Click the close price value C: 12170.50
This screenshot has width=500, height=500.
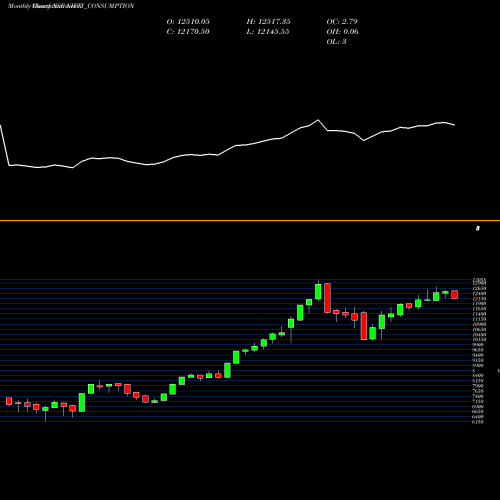pyautogui.click(x=188, y=32)
